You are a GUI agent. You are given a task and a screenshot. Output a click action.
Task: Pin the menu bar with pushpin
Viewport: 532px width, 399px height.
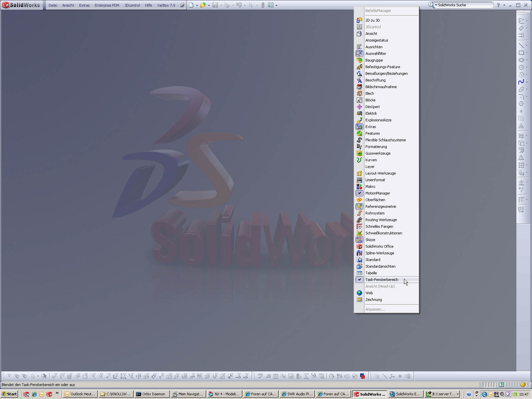[x=182, y=5]
